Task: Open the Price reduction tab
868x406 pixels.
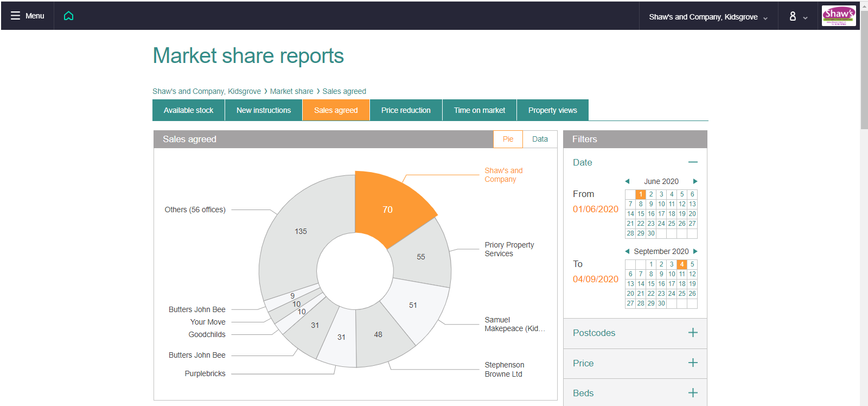Action: tap(406, 110)
